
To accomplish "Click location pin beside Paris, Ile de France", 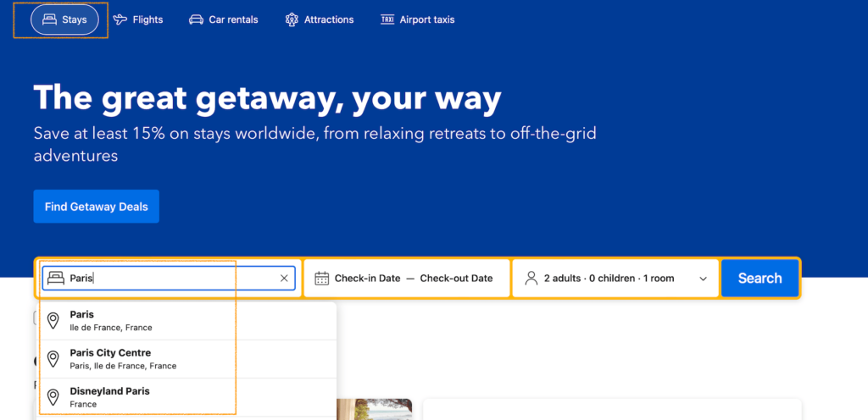I will [53, 321].
